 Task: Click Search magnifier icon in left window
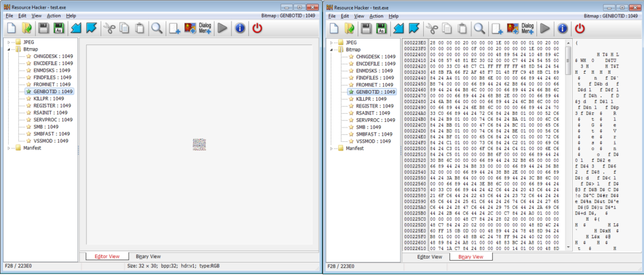156,28
